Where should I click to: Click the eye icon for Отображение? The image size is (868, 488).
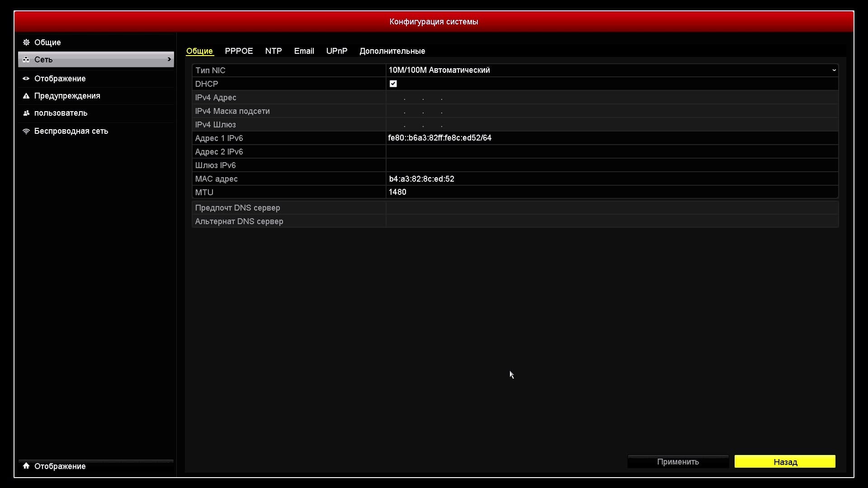[26, 79]
